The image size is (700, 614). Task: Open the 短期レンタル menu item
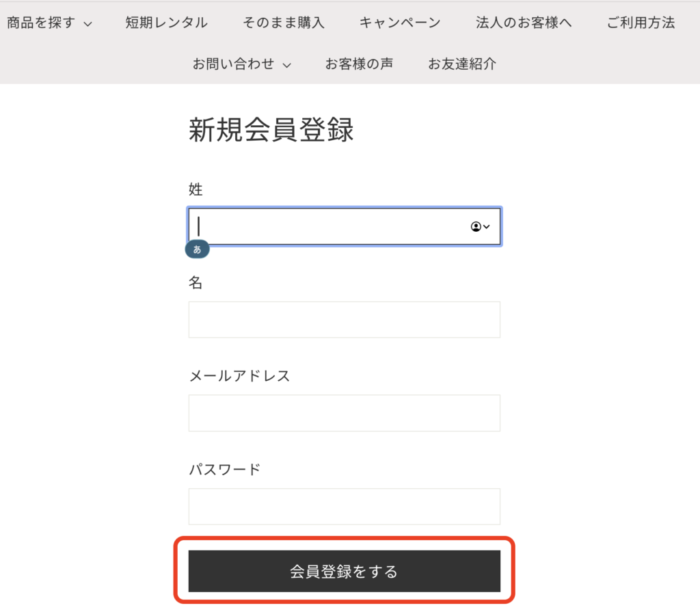(166, 23)
